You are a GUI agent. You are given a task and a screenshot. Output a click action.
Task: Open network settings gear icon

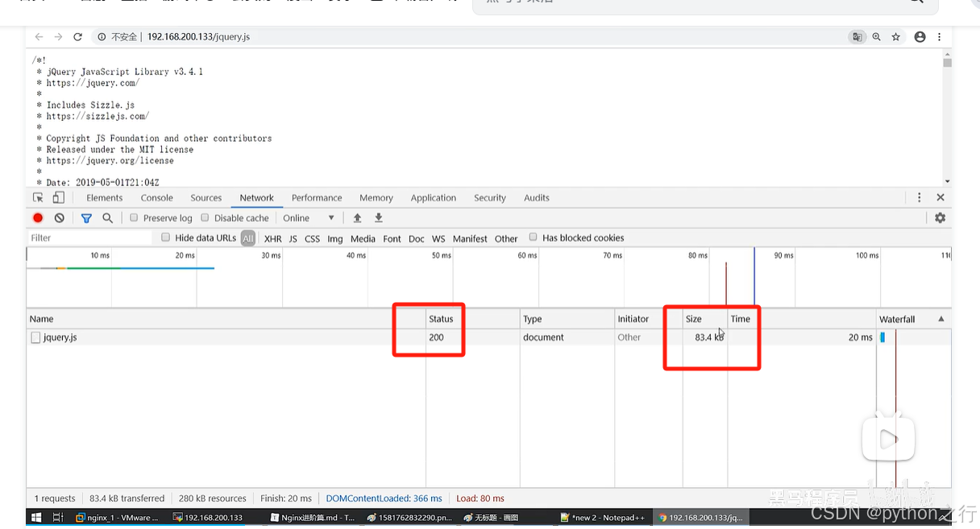point(940,218)
